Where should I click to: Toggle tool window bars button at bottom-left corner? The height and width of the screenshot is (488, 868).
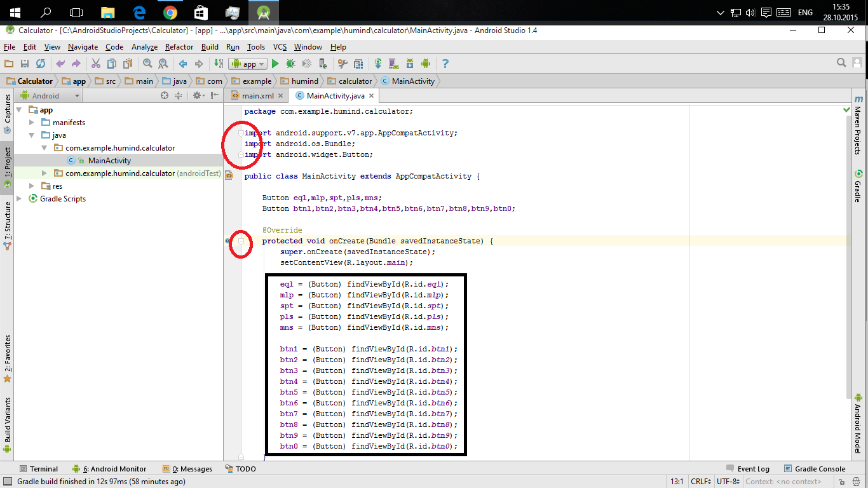(x=7, y=482)
